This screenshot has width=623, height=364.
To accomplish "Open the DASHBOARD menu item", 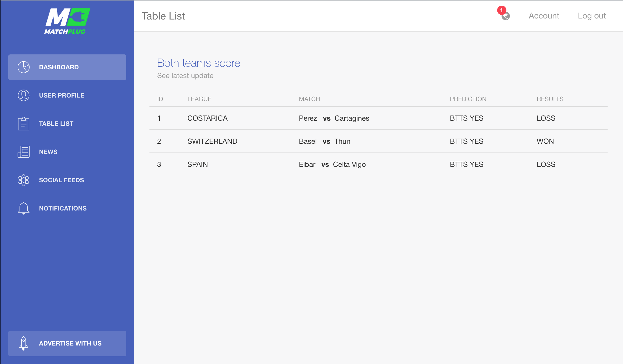I will click(x=67, y=67).
